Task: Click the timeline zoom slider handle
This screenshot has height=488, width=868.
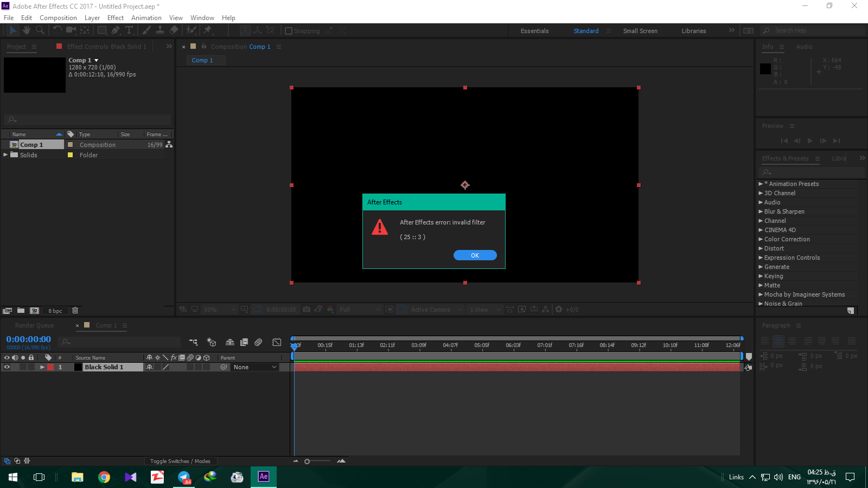Action: [307, 461]
